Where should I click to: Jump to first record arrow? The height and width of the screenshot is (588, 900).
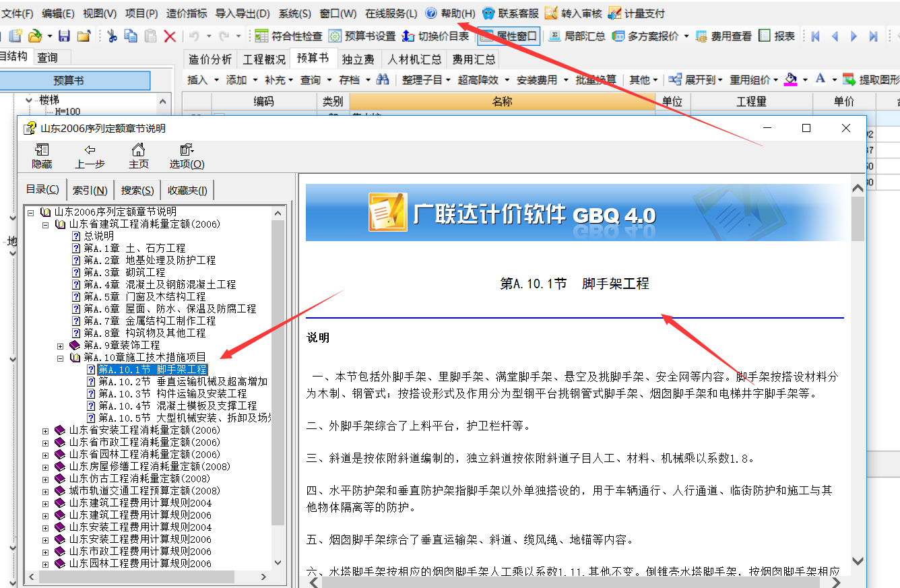click(x=815, y=36)
